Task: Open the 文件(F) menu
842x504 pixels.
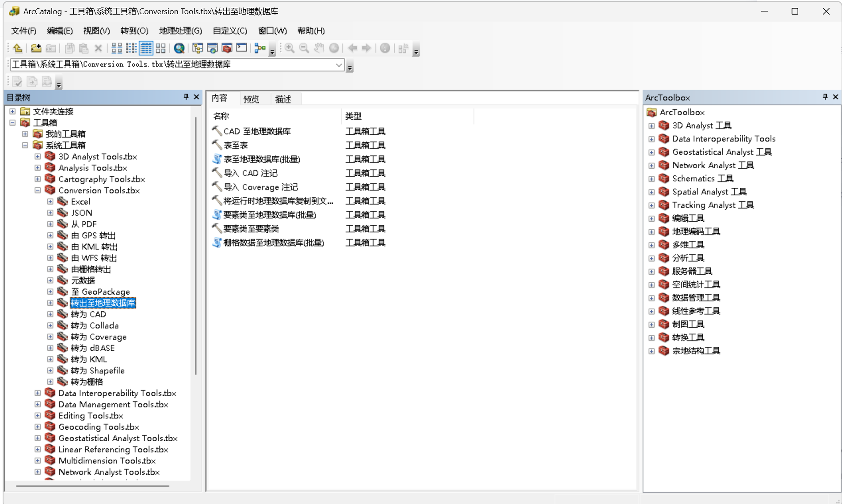Action: tap(24, 30)
